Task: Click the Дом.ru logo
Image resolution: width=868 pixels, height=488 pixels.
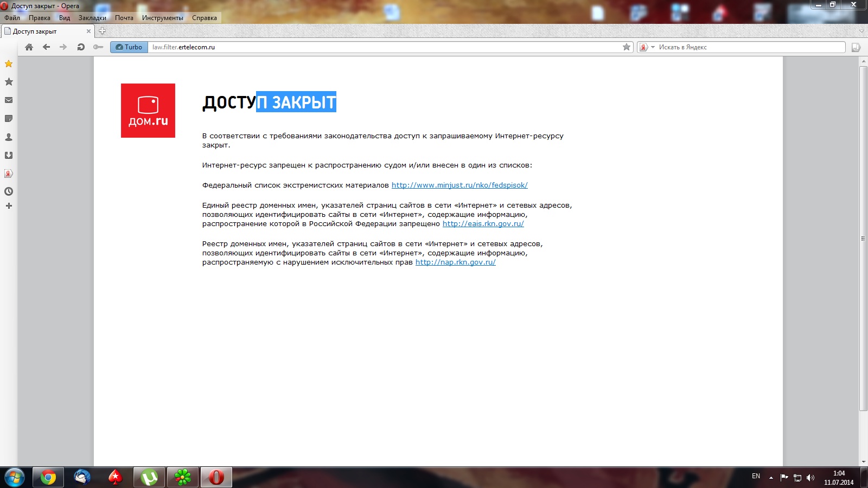Action: [148, 111]
